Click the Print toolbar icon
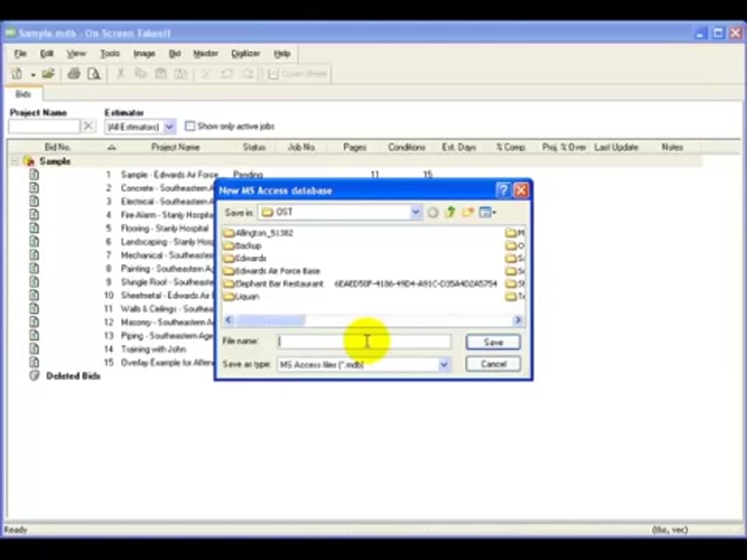This screenshot has height=560, width=747. (x=74, y=74)
